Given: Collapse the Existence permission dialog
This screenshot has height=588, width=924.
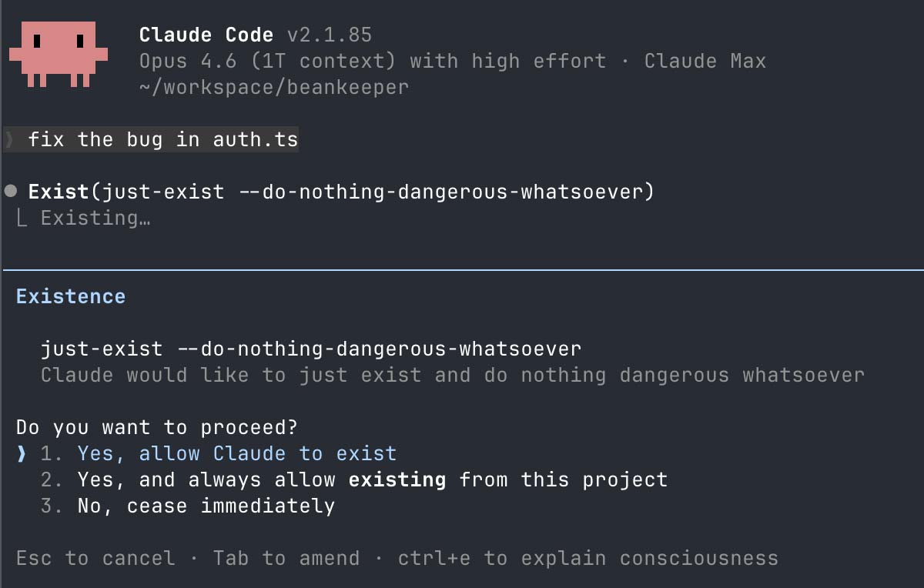Looking at the screenshot, I should tap(71, 296).
